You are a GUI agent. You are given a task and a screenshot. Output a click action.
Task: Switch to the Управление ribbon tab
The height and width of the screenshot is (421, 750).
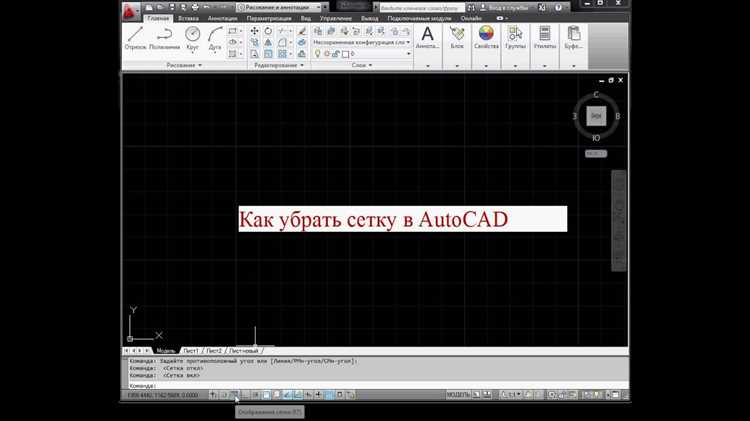pyautogui.click(x=335, y=18)
